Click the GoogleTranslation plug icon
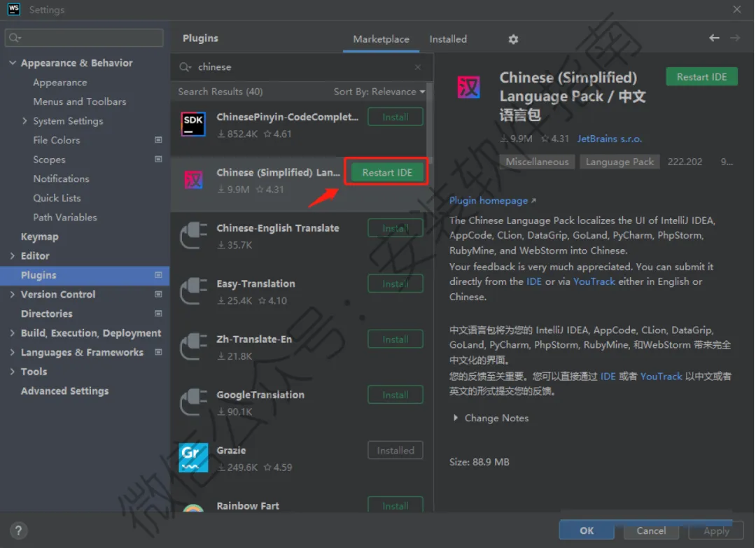 (193, 402)
